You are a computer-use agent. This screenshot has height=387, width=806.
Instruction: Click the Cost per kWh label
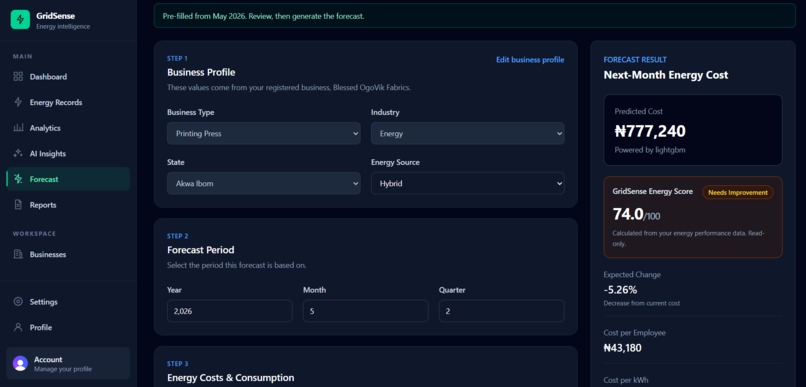point(626,381)
